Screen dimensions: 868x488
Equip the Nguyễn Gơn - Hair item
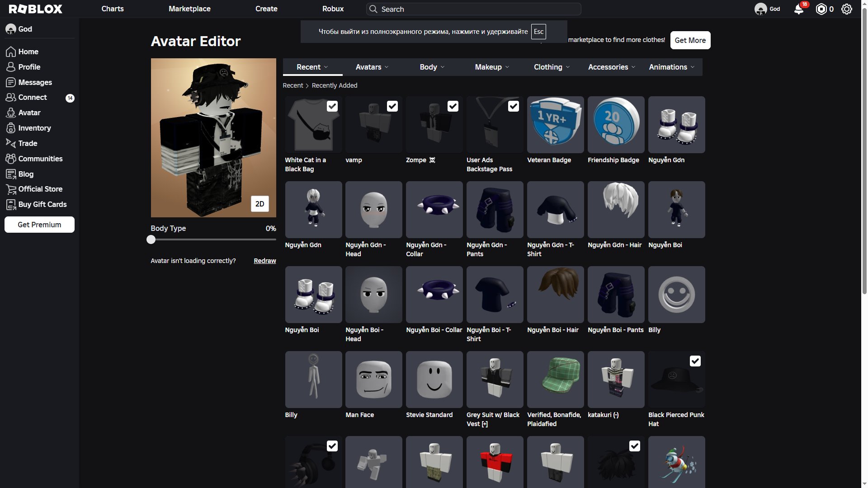[616, 210]
